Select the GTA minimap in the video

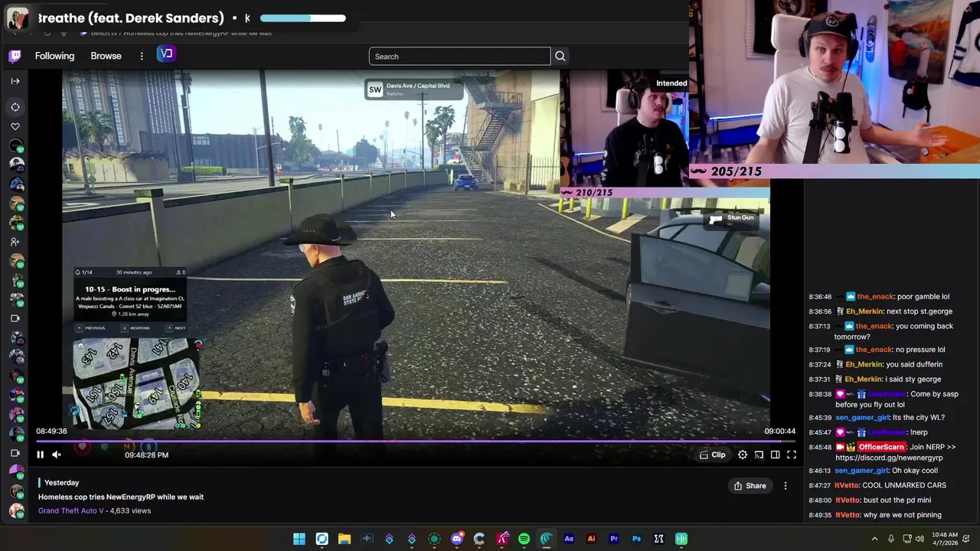pyautogui.click(x=138, y=385)
